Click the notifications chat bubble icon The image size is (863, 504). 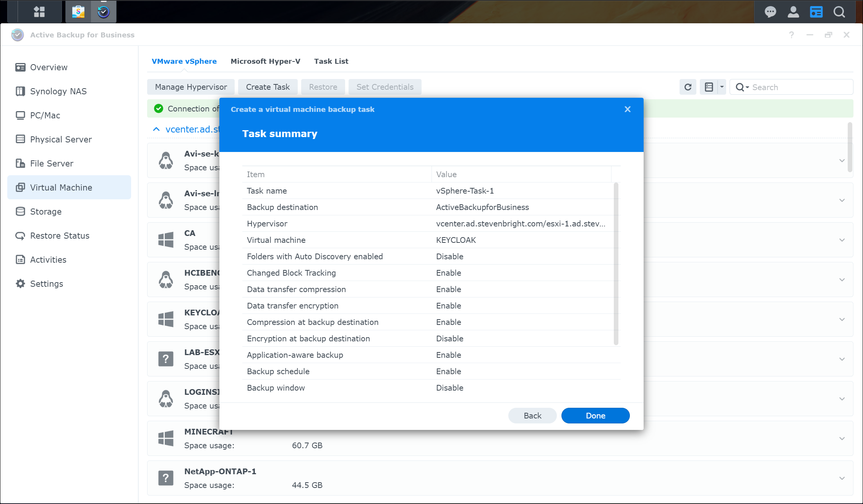point(770,12)
